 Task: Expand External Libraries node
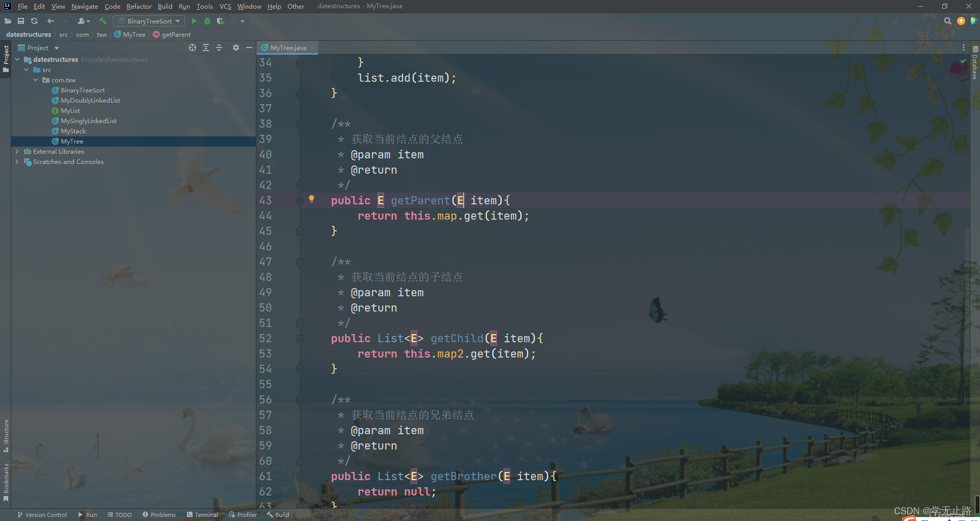(x=17, y=152)
